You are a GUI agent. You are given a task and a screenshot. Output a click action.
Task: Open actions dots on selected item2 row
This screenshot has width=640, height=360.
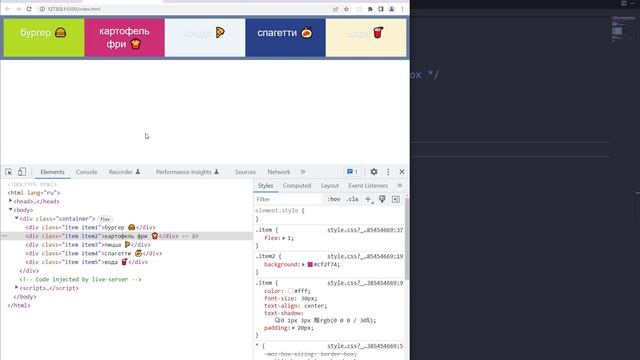pyautogui.click(x=4, y=236)
